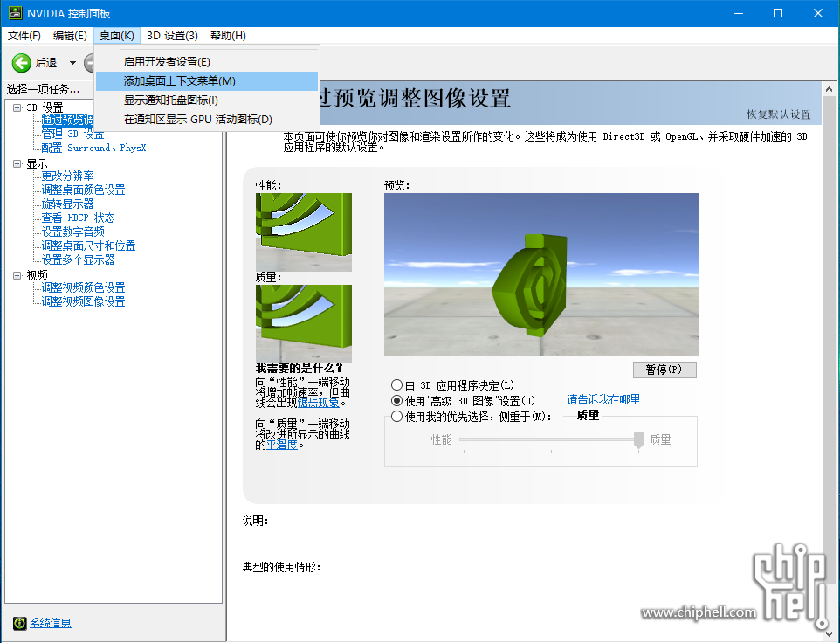The width and height of the screenshot is (840, 643).
Task: Click the scrollbar down arrow
Action: click(x=830, y=633)
